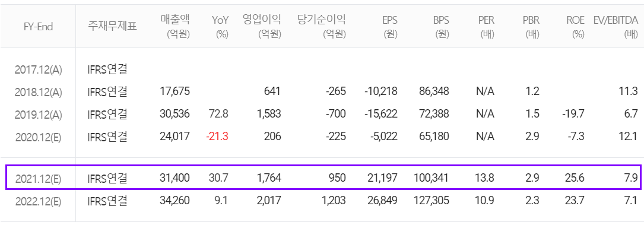
Task: Click PBR value 2.3
Action: pyautogui.click(x=532, y=201)
